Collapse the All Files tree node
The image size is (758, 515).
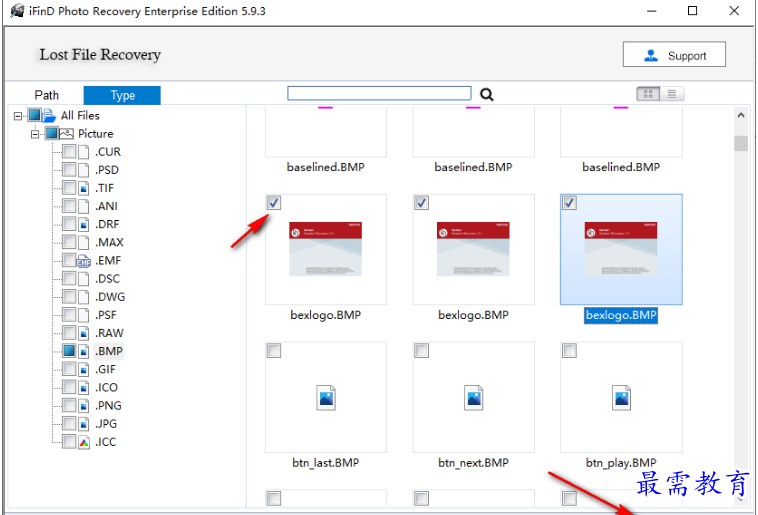click(x=18, y=116)
